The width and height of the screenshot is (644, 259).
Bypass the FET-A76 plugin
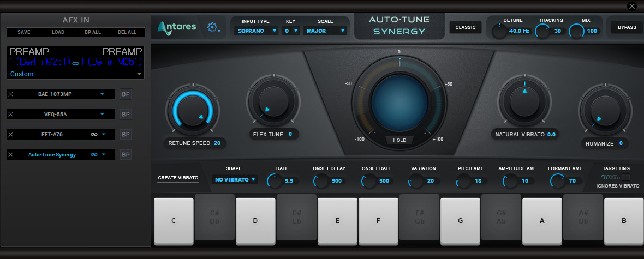pyautogui.click(x=126, y=134)
